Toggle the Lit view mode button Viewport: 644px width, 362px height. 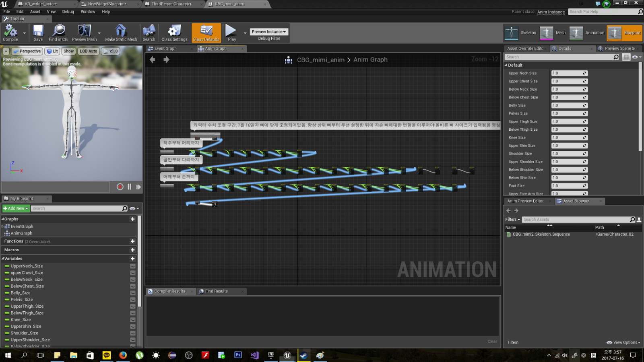(52, 51)
